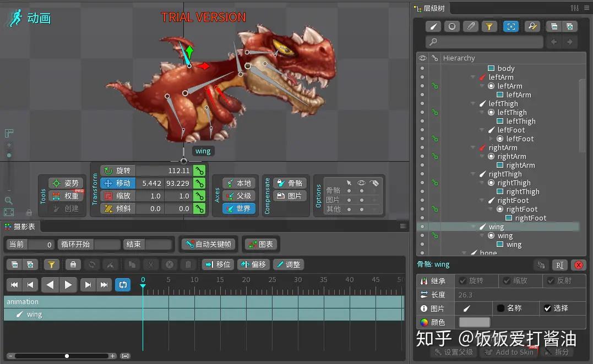Open the 图表 graph view
Viewport: 593px width, 364px height.
(260, 244)
